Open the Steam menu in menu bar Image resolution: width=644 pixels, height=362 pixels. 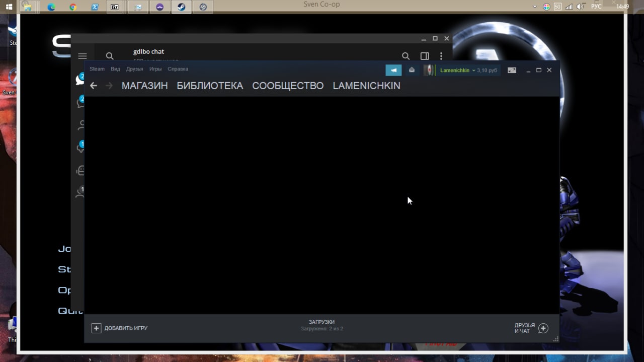[x=97, y=69]
